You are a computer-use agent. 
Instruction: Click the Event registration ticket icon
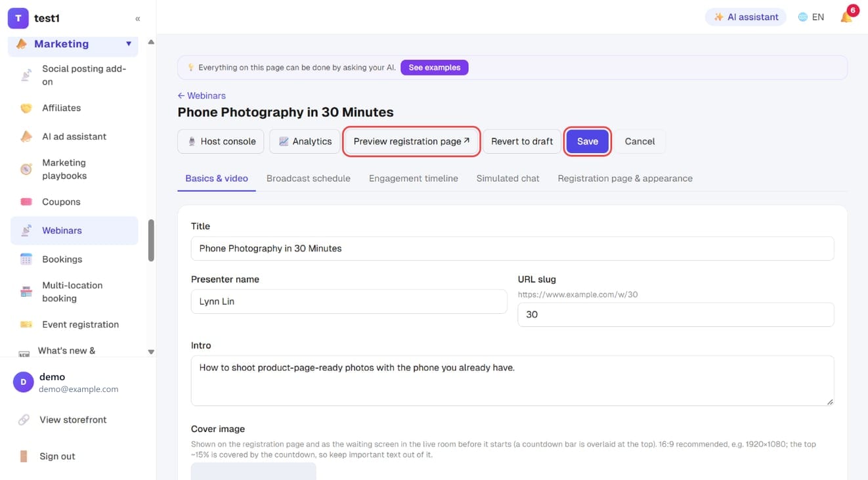[x=26, y=324]
